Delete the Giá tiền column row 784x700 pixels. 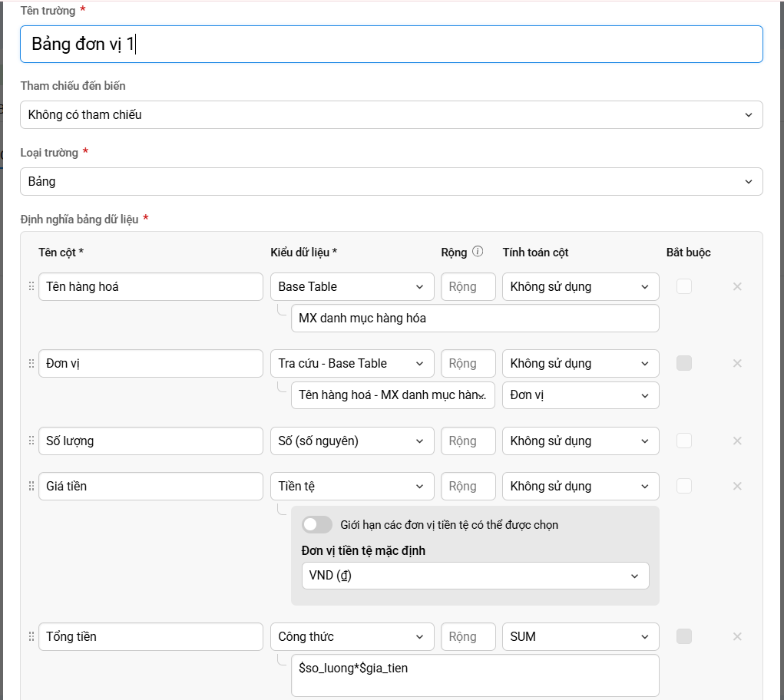click(737, 486)
